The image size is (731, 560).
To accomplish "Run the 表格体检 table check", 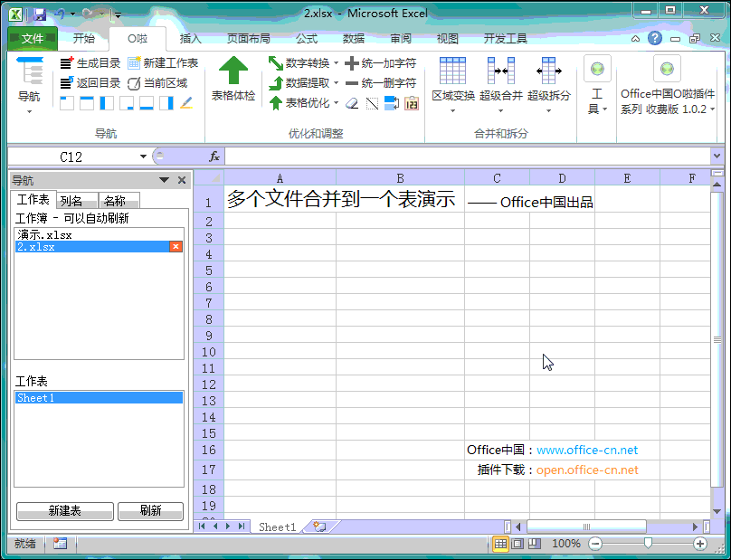I will click(233, 80).
